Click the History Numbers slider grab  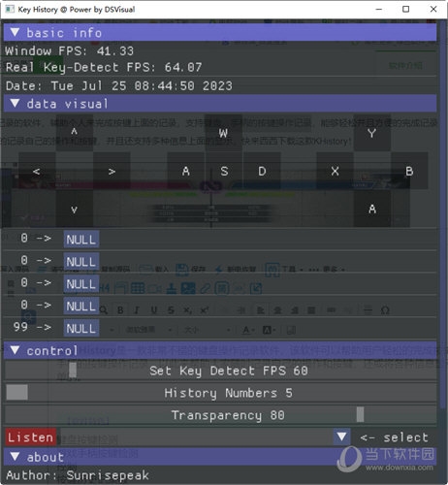click(x=17, y=393)
